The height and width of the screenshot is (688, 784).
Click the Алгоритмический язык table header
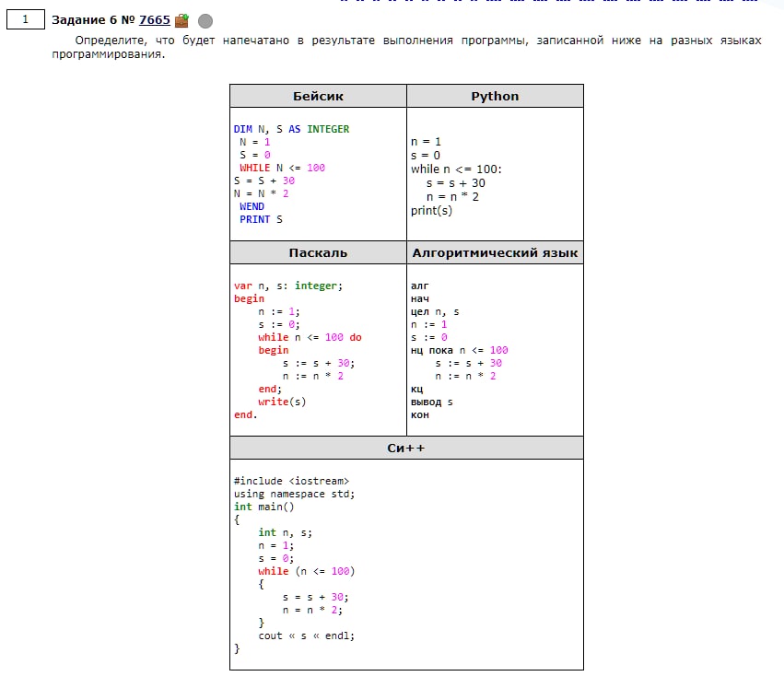click(495, 252)
